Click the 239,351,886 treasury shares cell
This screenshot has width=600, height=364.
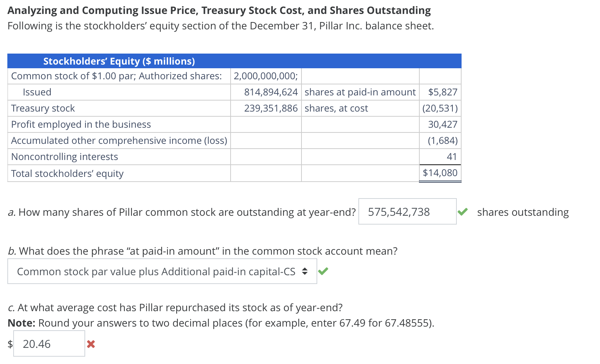pos(271,108)
